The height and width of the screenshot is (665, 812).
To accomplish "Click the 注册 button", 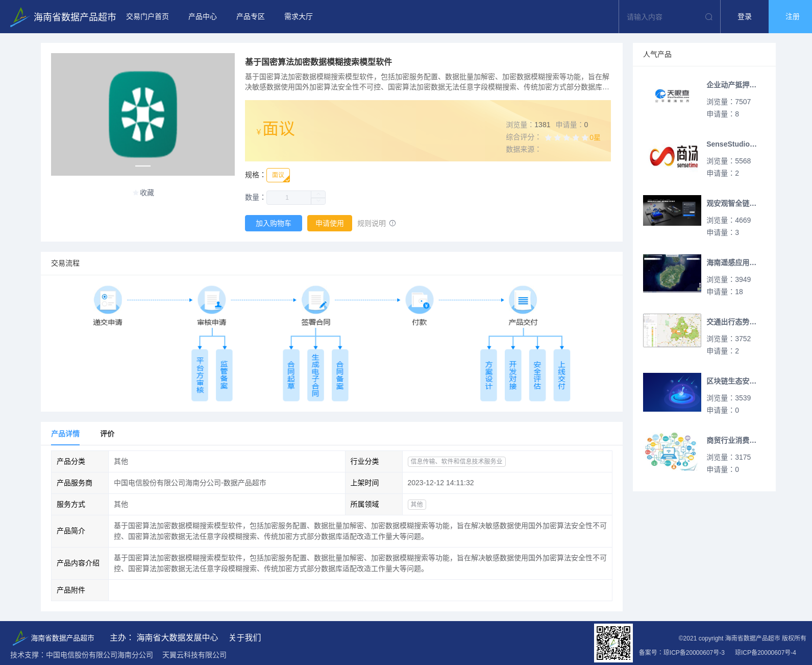I will click(791, 17).
